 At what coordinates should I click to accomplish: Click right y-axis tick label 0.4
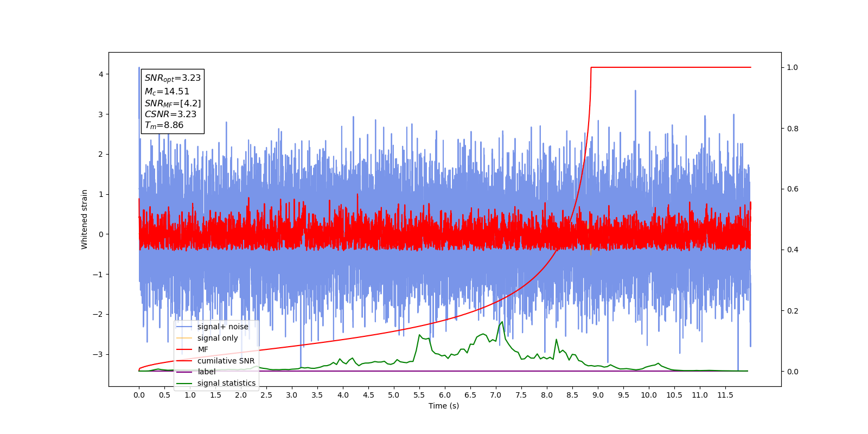tap(793, 250)
